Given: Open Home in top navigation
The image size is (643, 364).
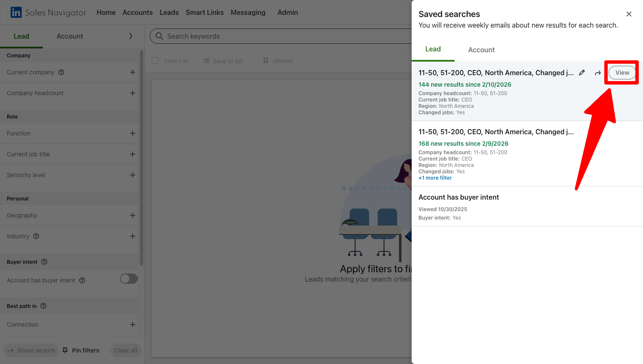Looking at the screenshot, I should [x=106, y=12].
